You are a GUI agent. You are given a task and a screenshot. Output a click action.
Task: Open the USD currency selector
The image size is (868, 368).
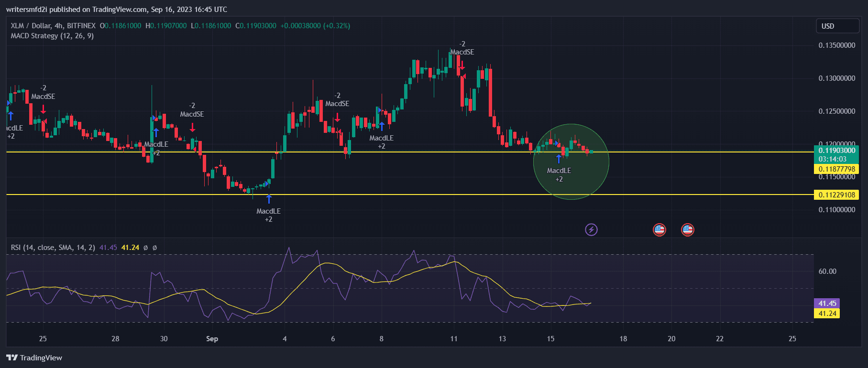coord(837,26)
